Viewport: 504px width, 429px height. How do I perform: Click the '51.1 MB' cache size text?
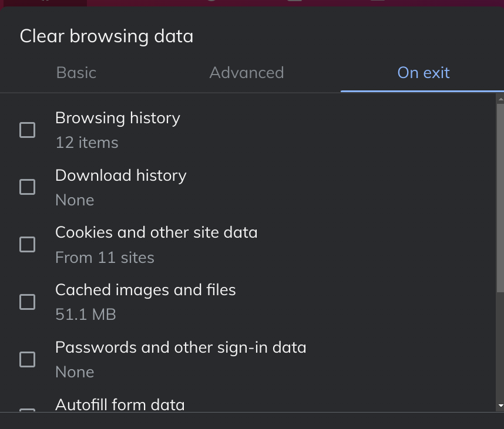[x=85, y=315]
